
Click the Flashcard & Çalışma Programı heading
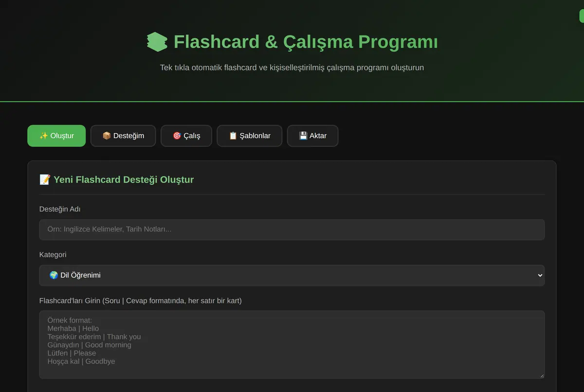[306, 42]
